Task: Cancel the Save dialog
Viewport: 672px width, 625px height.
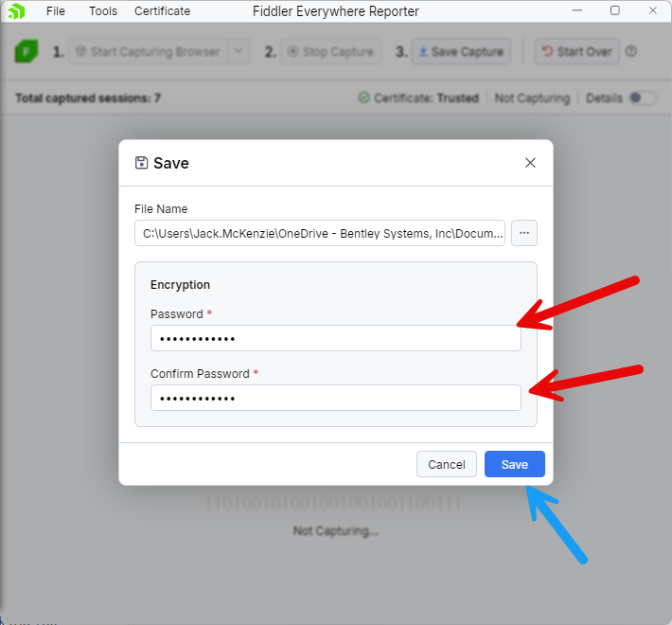Action: click(x=447, y=464)
